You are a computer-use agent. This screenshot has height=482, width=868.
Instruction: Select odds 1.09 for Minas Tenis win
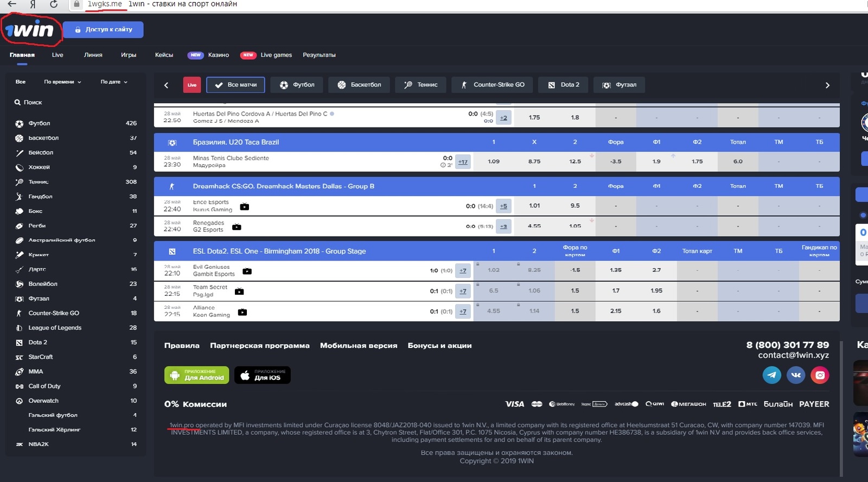click(x=494, y=162)
